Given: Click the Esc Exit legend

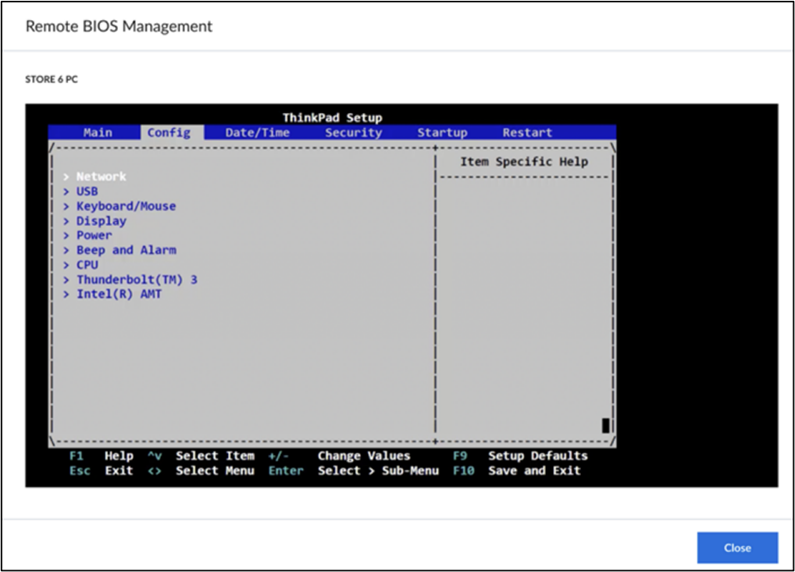Looking at the screenshot, I should pos(101,471).
